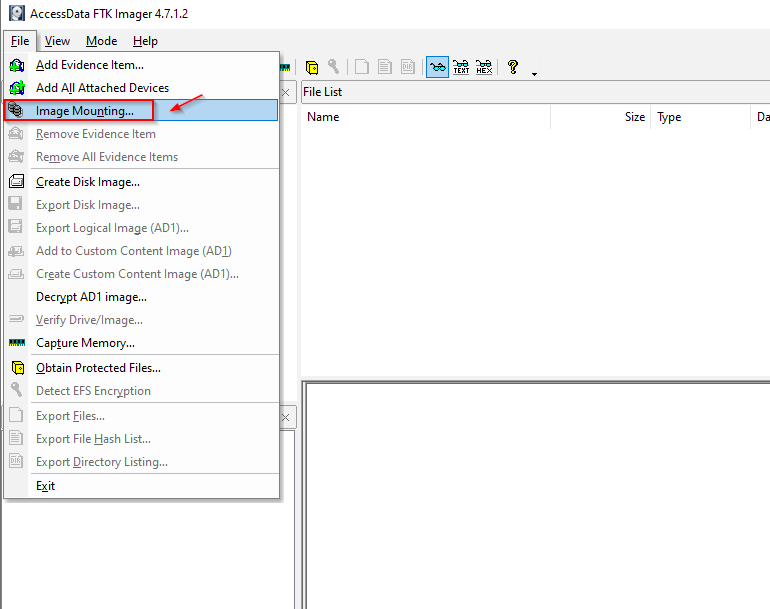Choose Export Disk Image entry

[141, 205]
